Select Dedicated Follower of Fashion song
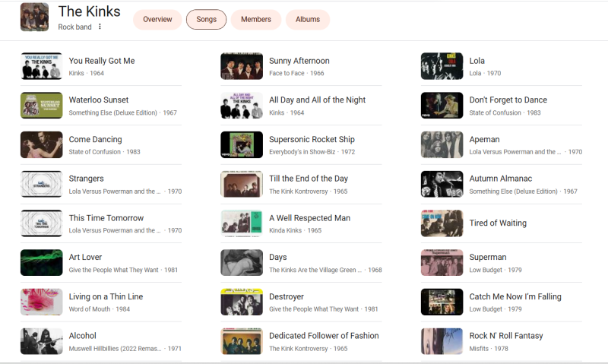Image resolution: width=608 pixels, height=364 pixels. (x=324, y=336)
